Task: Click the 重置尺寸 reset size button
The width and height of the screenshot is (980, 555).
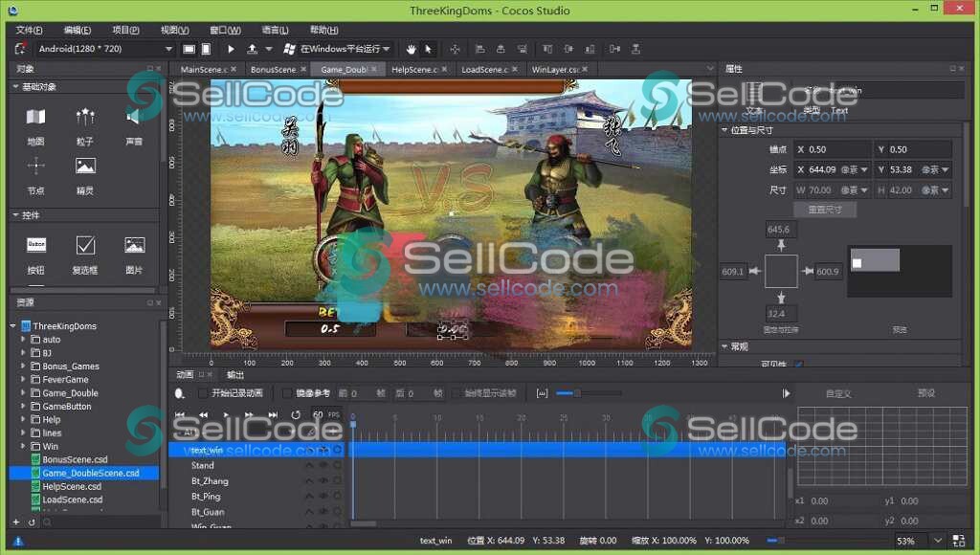Action: point(824,210)
